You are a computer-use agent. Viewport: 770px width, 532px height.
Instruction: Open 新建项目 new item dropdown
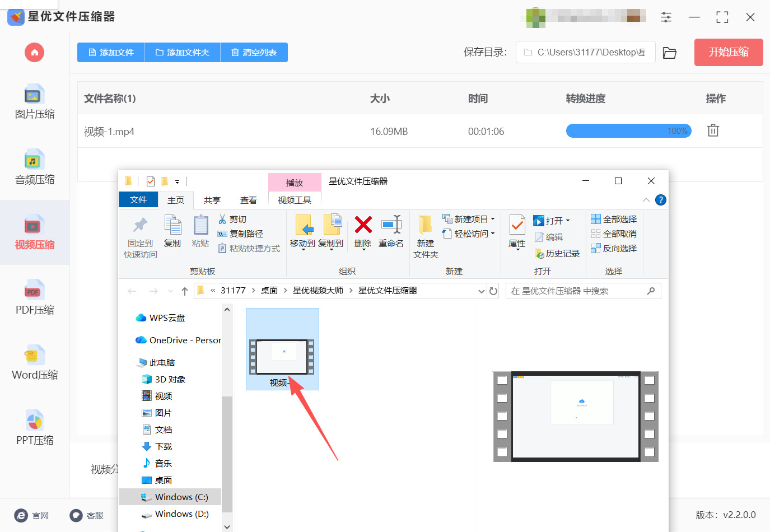pyautogui.click(x=469, y=220)
